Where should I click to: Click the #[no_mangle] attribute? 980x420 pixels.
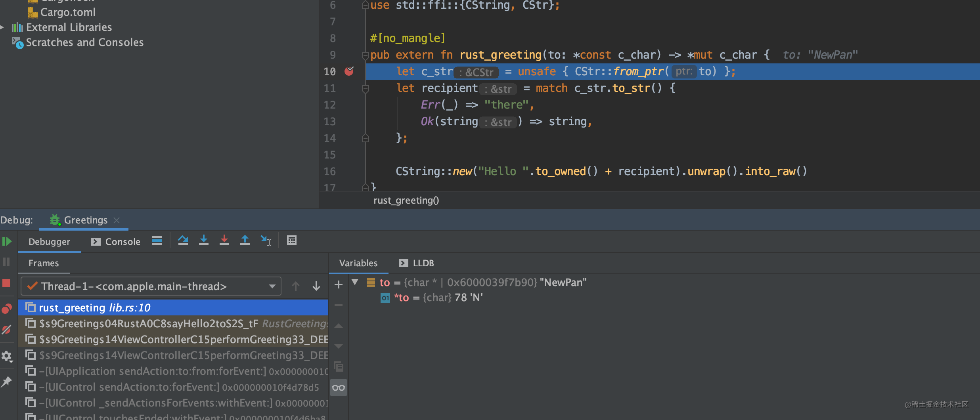[408, 38]
